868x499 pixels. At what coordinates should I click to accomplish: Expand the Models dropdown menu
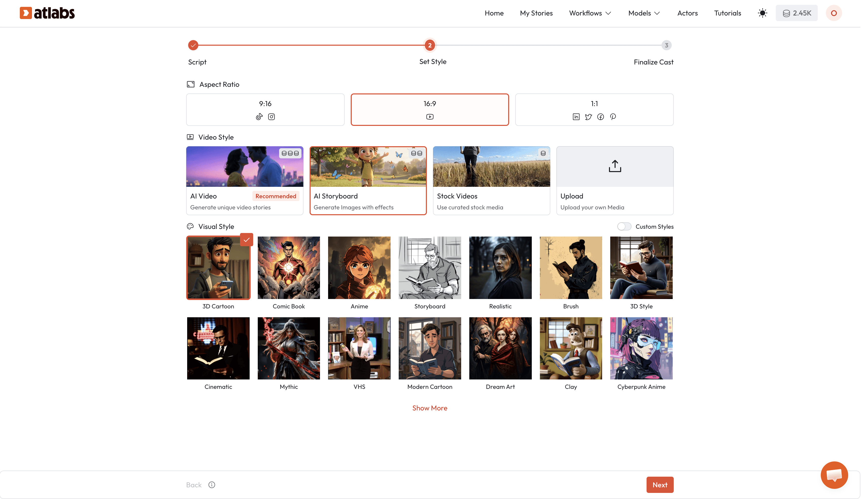[644, 13]
